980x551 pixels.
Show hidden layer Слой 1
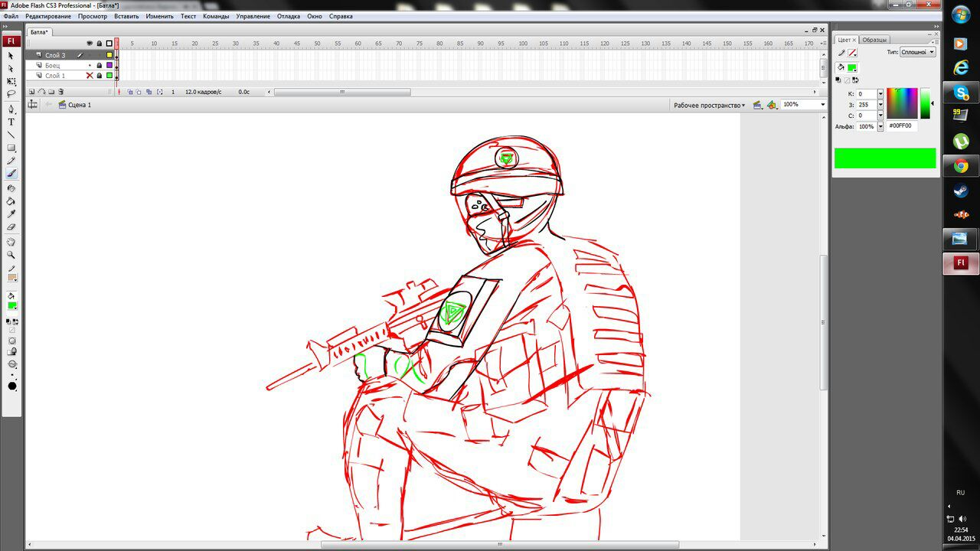point(90,76)
